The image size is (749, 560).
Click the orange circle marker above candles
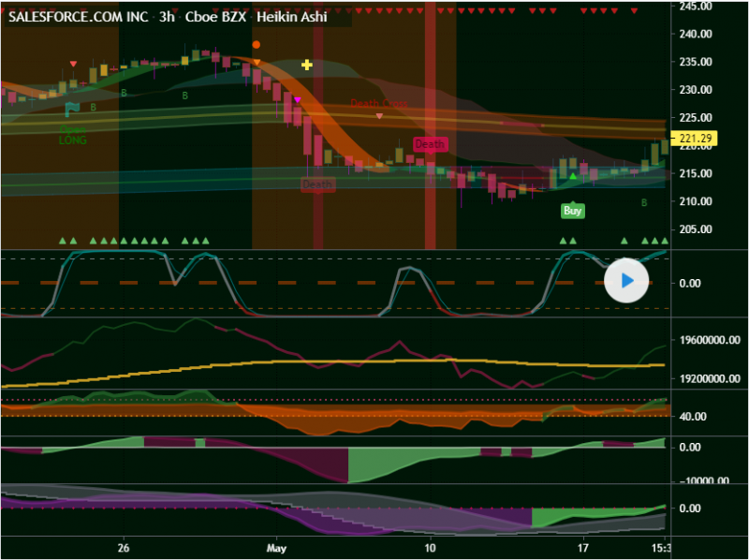pos(257,44)
